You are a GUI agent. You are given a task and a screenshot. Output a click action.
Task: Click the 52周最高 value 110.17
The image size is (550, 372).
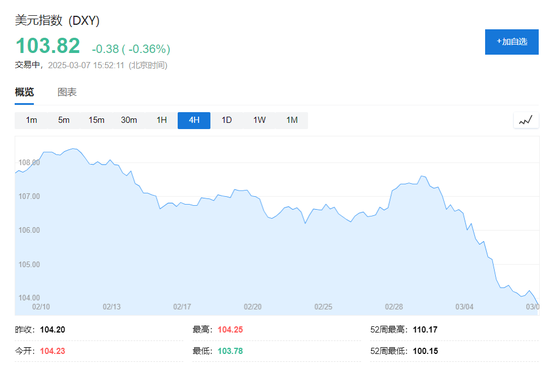pos(425,330)
